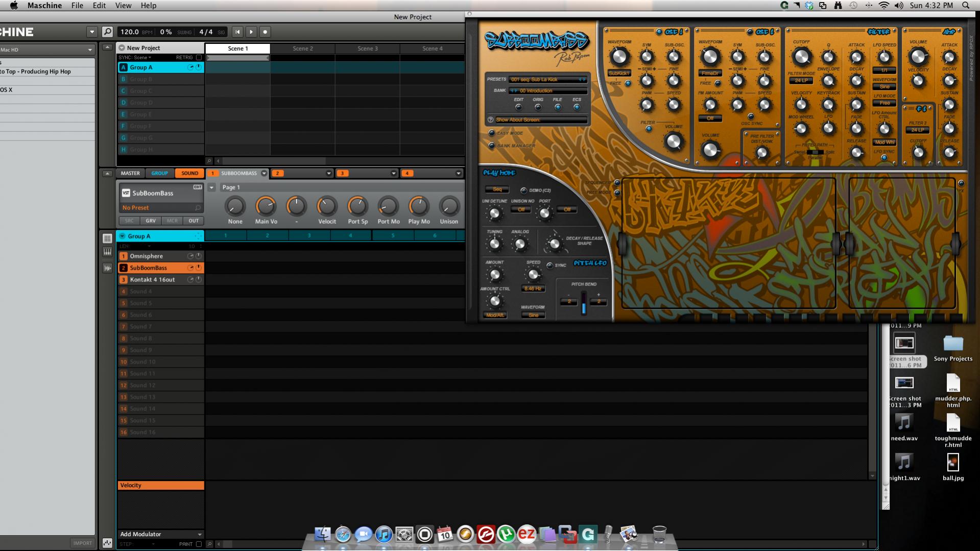Viewport: 980px width, 551px height.
Task: Open the sample waveform view icon
Action: click(107, 268)
